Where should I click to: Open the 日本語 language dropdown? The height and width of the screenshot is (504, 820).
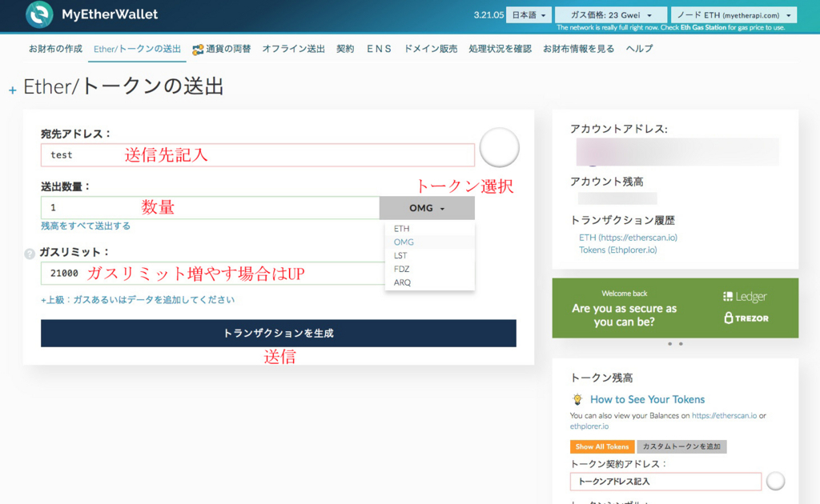coord(529,15)
